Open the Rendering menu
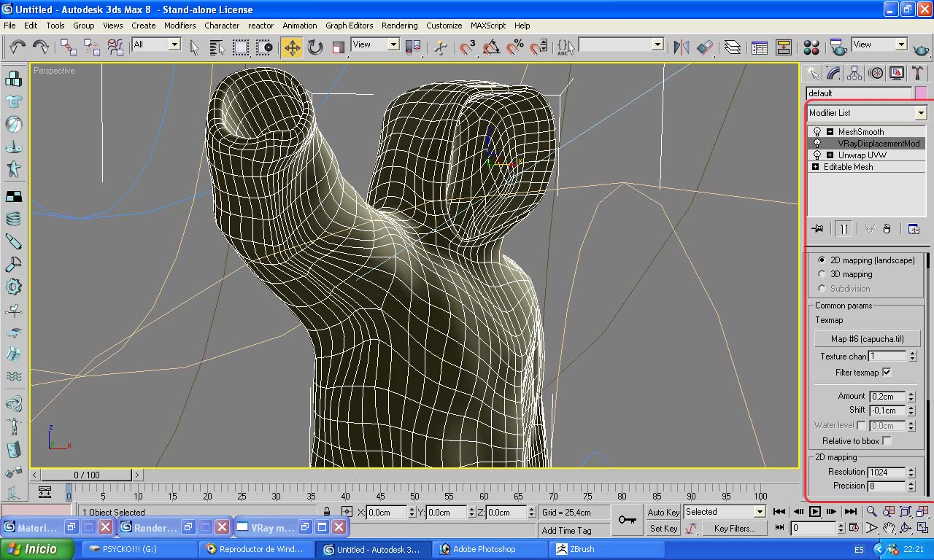This screenshot has width=934, height=560. coord(399,26)
